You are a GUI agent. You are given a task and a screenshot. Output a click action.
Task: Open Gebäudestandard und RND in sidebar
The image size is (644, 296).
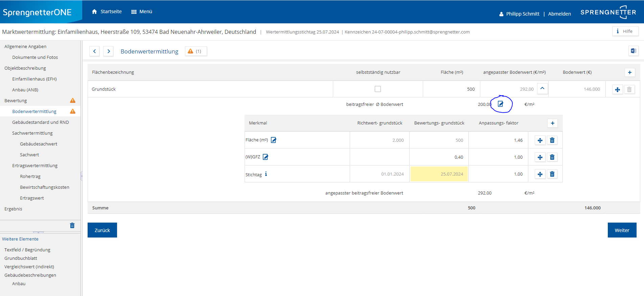click(40, 122)
